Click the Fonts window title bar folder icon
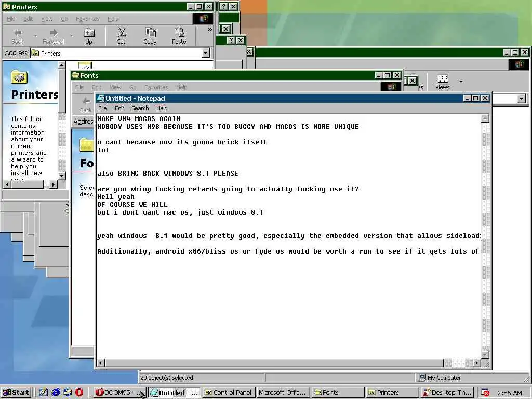Viewport: 532px width, 399px height. (x=76, y=75)
